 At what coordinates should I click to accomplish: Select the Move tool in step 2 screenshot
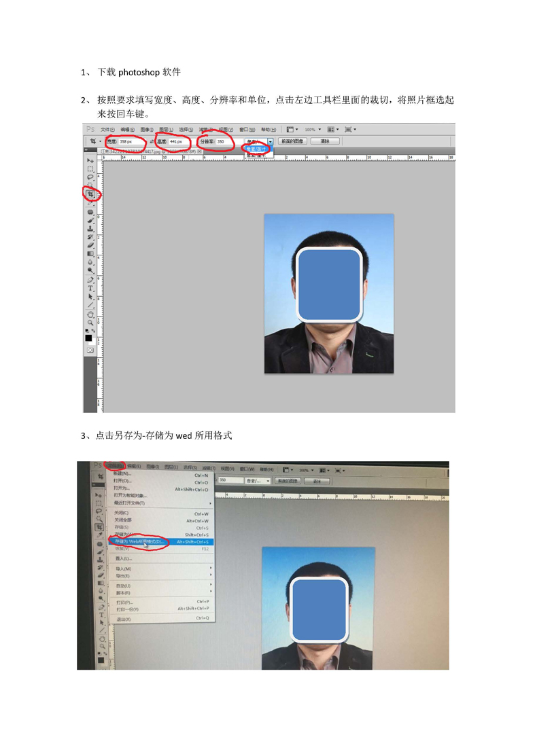(90, 160)
